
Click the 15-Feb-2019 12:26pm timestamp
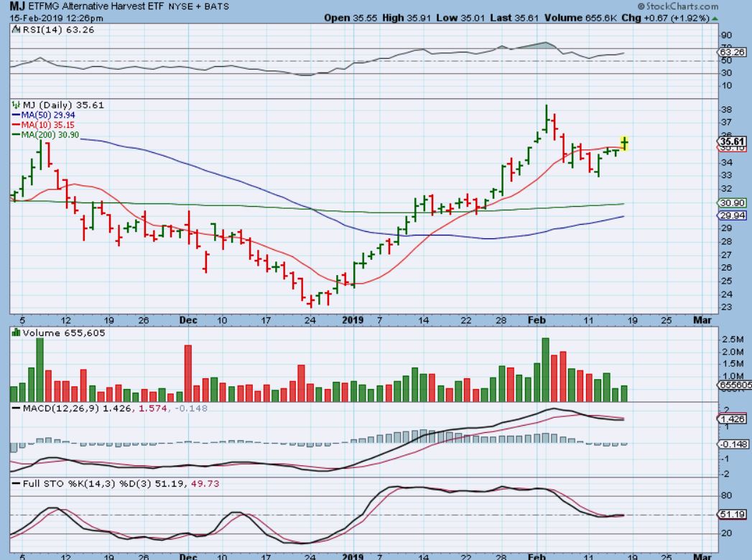tap(56, 18)
